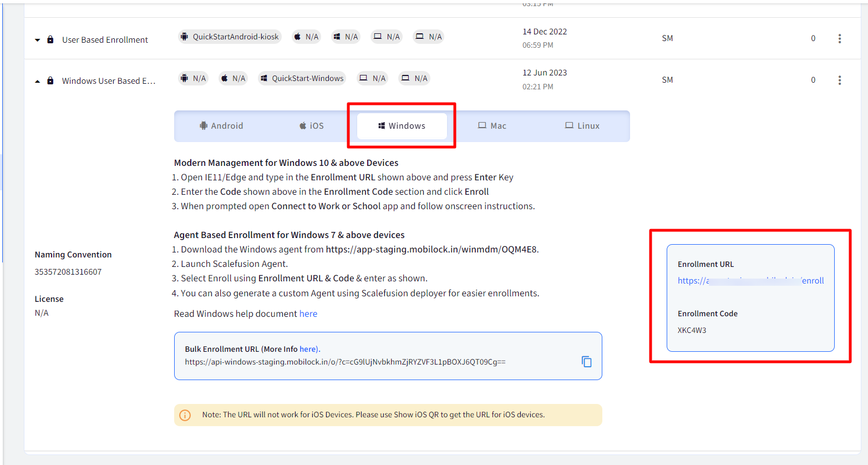The image size is (868, 465).
Task: Click 'Agent Based Enrollment for Windows 7' heading
Action: [290, 235]
